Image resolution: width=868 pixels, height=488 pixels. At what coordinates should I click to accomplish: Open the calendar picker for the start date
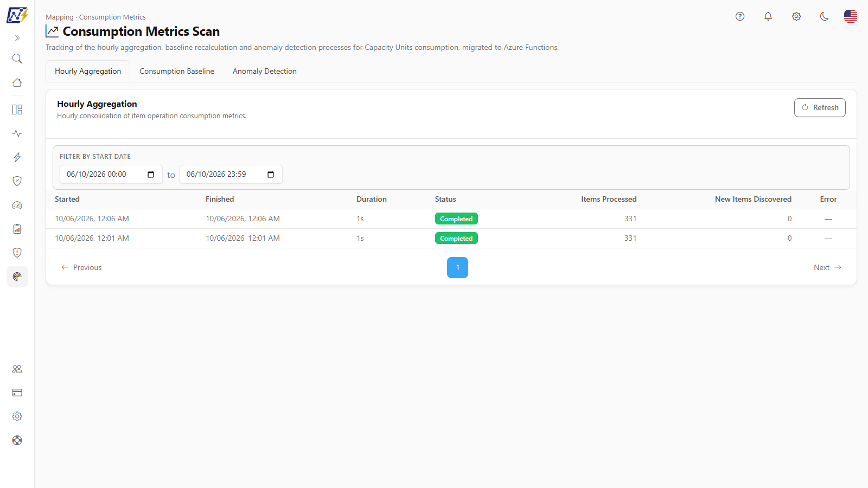(151, 174)
